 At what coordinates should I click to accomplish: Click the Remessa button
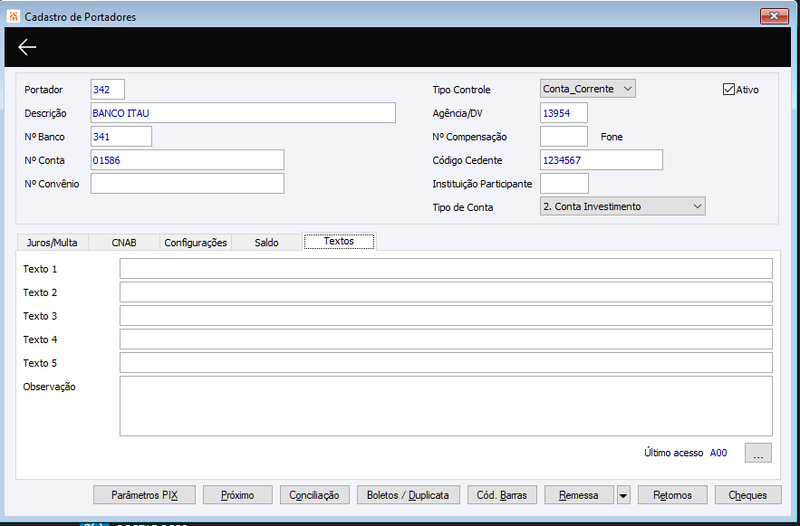(579, 495)
